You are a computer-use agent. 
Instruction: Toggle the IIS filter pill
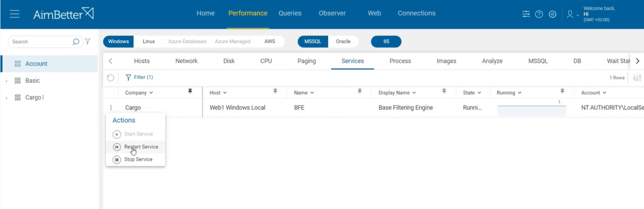point(386,42)
